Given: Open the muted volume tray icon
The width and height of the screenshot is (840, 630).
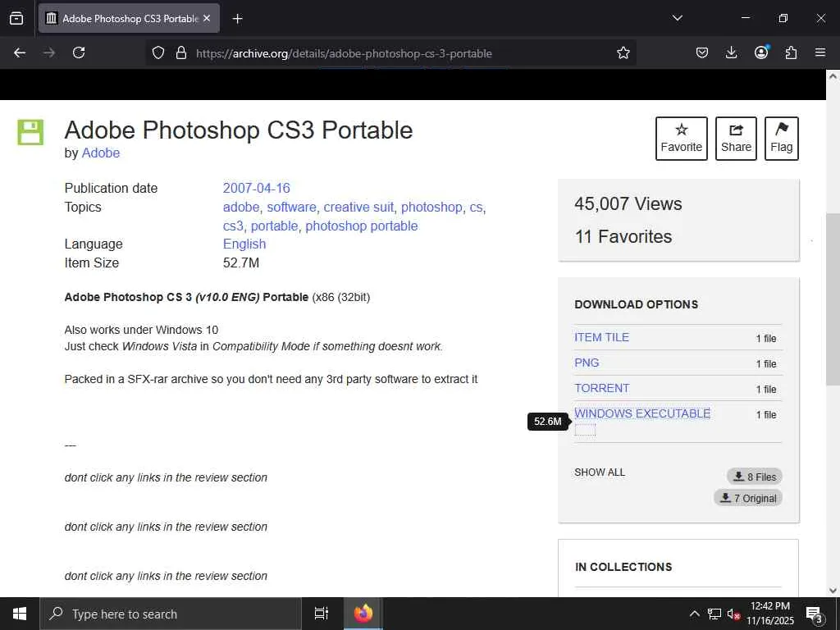Looking at the screenshot, I should click(x=734, y=614).
